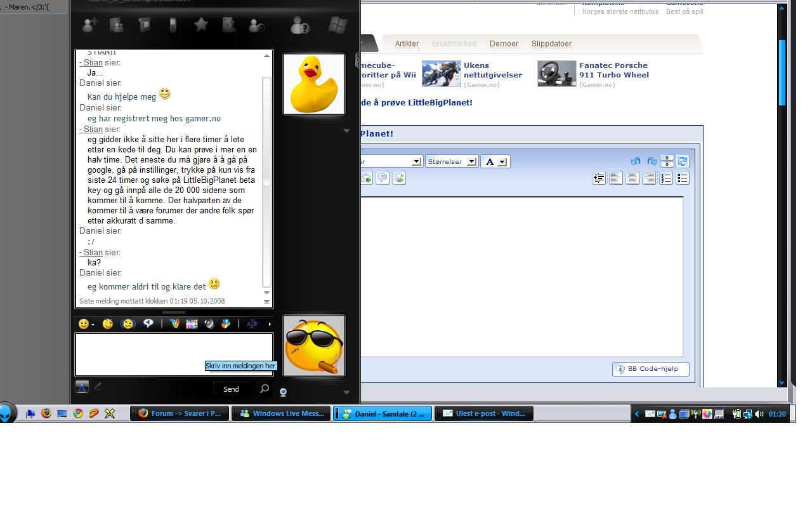This screenshot has width=812, height=508.
Task: Open the Demoer tab
Action: [504, 44]
